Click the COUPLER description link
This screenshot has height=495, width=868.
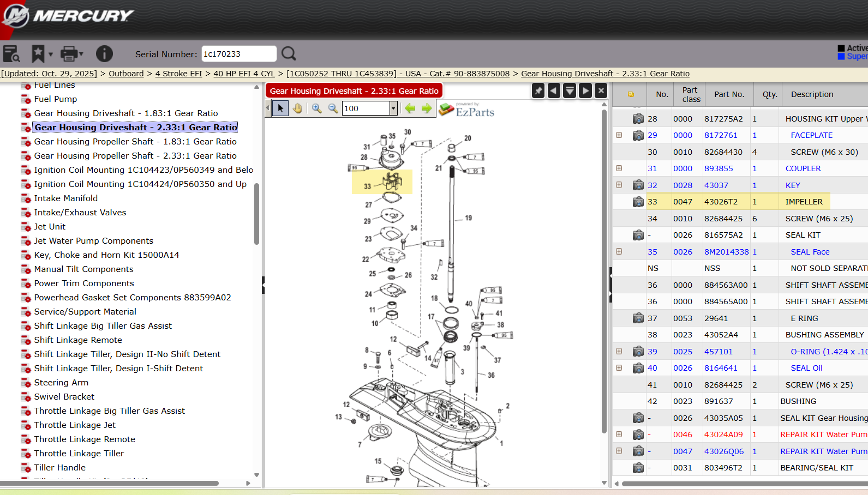[803, 168]
